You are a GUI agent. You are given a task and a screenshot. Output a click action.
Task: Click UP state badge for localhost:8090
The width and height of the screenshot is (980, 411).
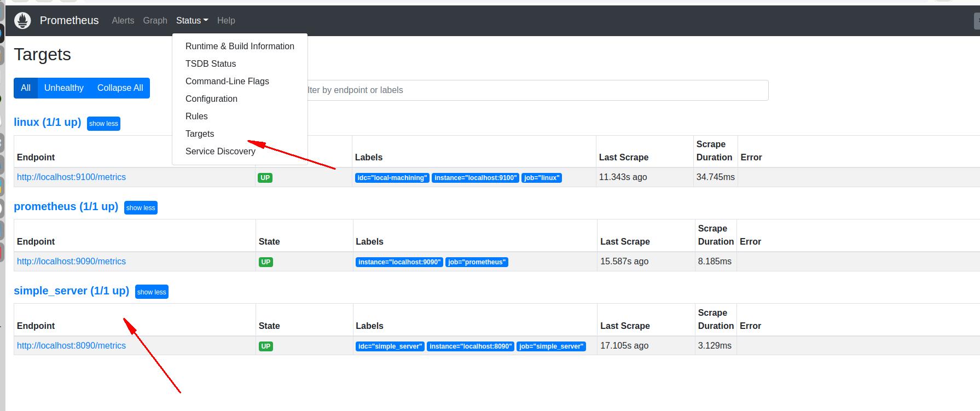pos(266,346)
